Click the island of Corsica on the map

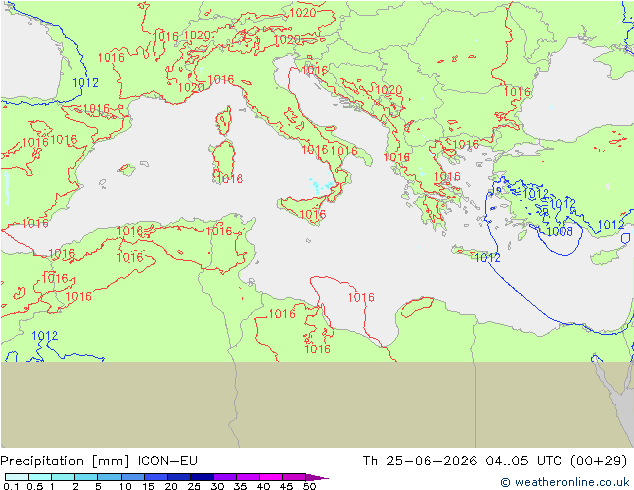coord(224,120)
